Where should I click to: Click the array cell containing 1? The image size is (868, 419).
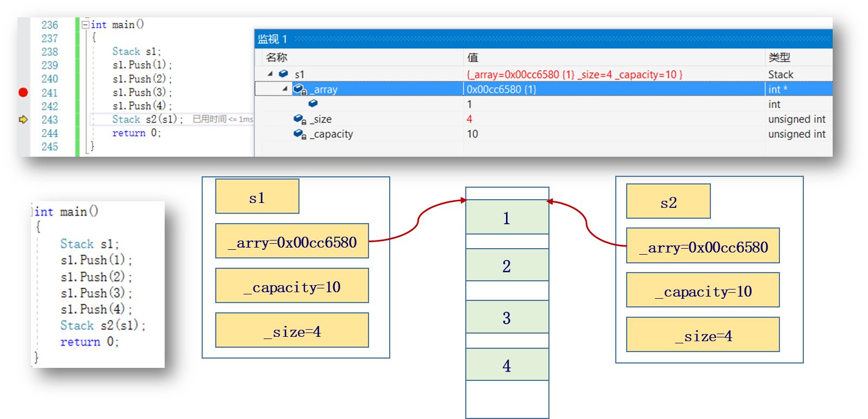coord(507,217)
